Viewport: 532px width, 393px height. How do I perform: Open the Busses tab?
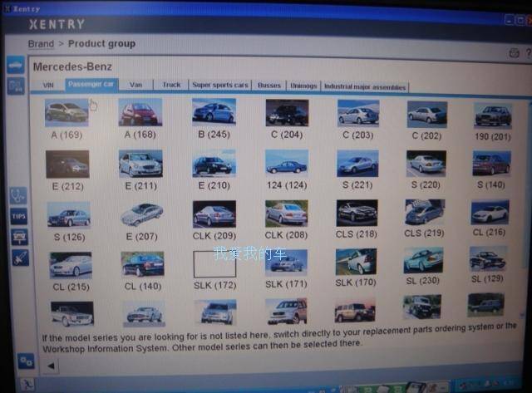269,86
